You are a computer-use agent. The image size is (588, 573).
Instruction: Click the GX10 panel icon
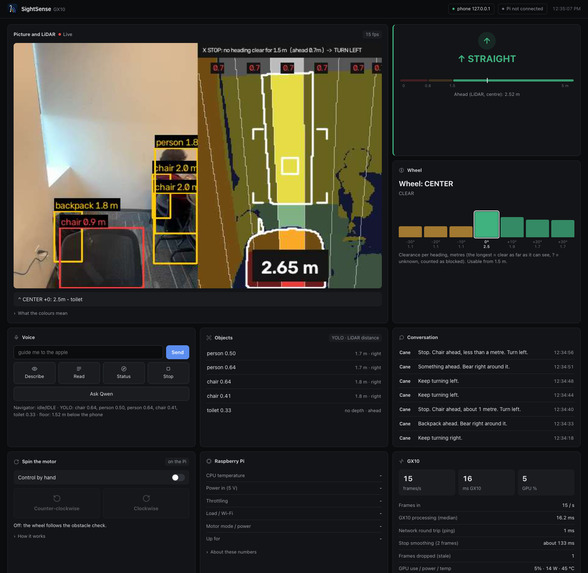tap(401, 461)
